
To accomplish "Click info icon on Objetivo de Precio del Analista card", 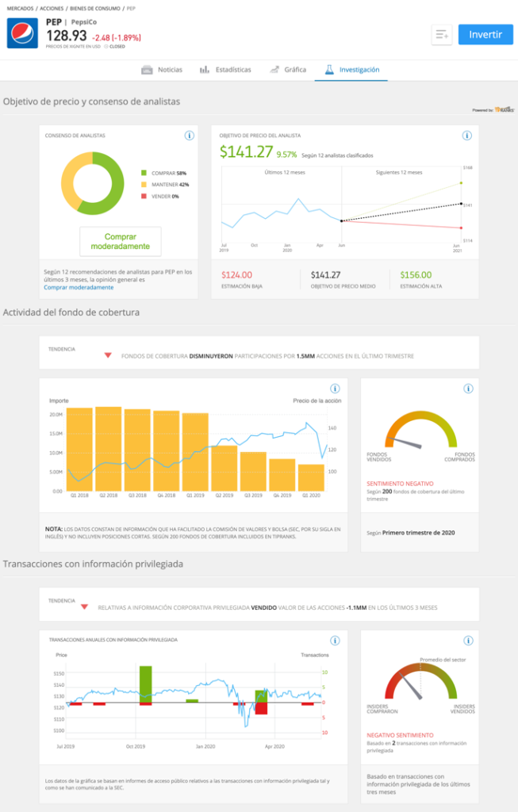I will [x=466, y=136].
